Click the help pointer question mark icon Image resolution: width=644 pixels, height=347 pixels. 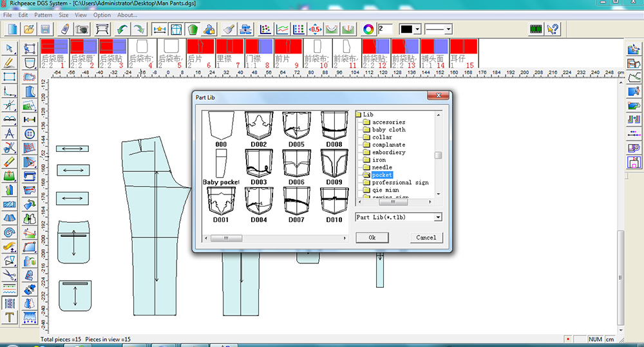[x=553, y=29]
